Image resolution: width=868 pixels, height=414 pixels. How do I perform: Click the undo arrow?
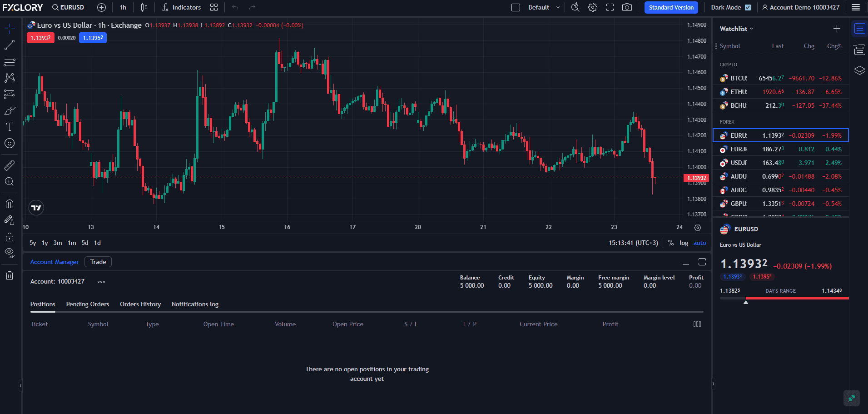[x=235, y=7]
